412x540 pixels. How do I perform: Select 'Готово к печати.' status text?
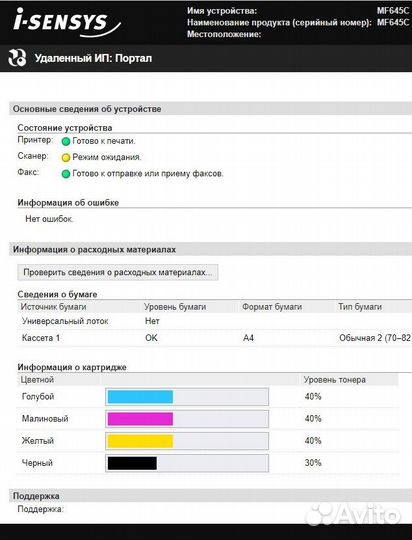click(x=104, y=141)
